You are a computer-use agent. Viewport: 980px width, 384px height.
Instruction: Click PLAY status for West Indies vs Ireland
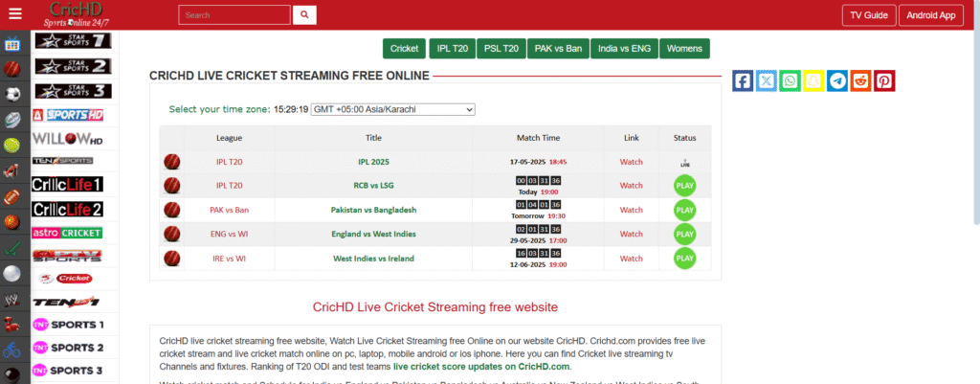(685, 259)
